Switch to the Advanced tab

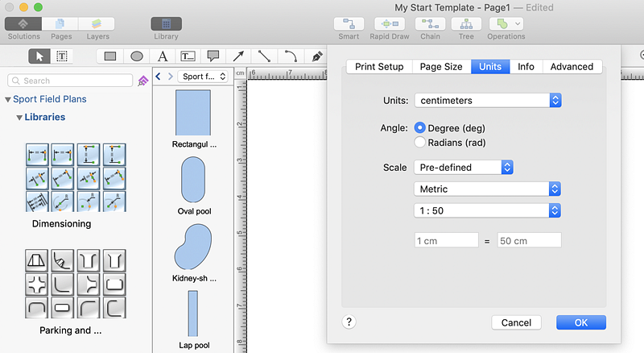572,67
